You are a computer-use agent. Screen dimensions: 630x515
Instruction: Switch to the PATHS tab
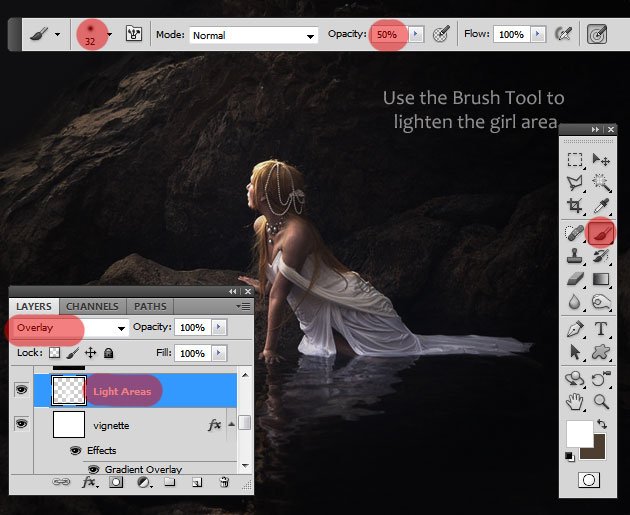click(150, 307)
